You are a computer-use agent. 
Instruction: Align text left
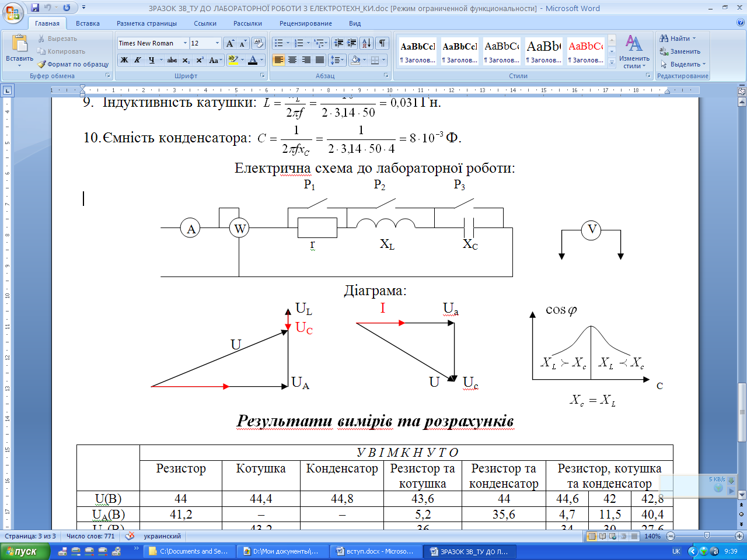click(x=279, y=60)
